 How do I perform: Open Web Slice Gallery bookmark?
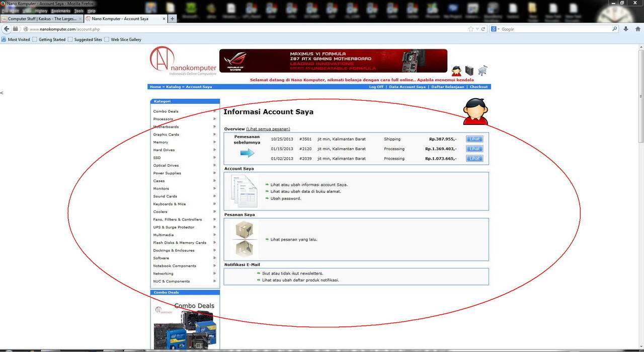pos(123,39)
